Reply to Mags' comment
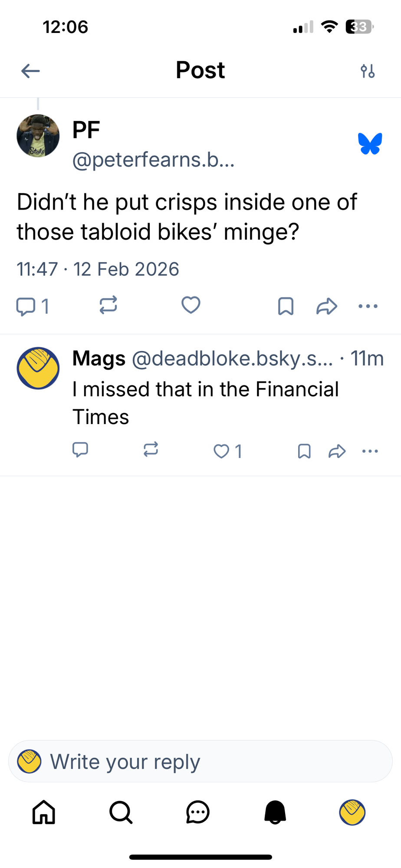Viewport: 401px width, 868px height. (x=80, y=450)
